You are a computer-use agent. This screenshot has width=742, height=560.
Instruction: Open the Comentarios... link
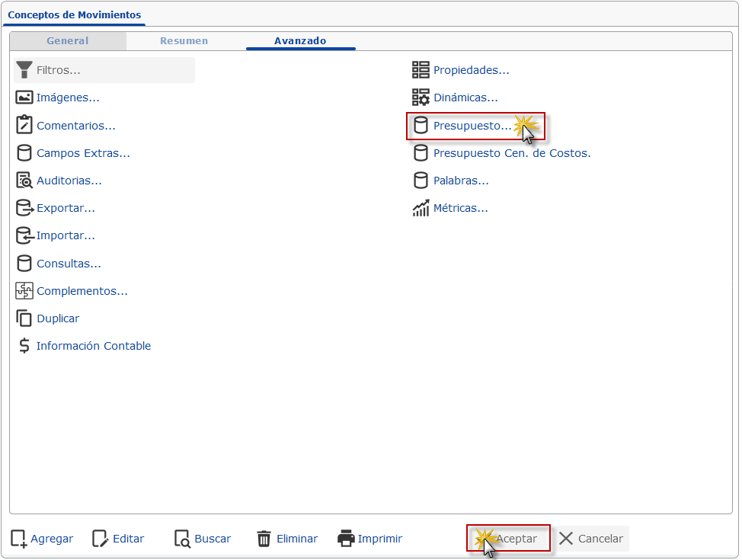click(x=76, y=126)
